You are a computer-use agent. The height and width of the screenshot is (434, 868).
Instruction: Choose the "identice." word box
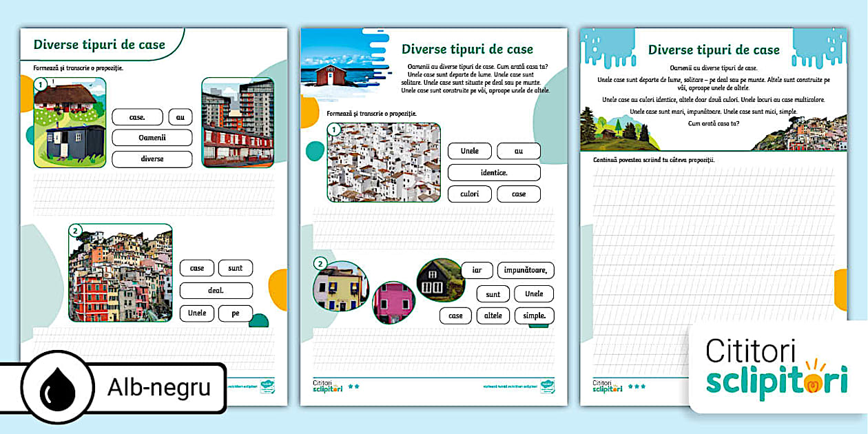click(x=493, y=172)
